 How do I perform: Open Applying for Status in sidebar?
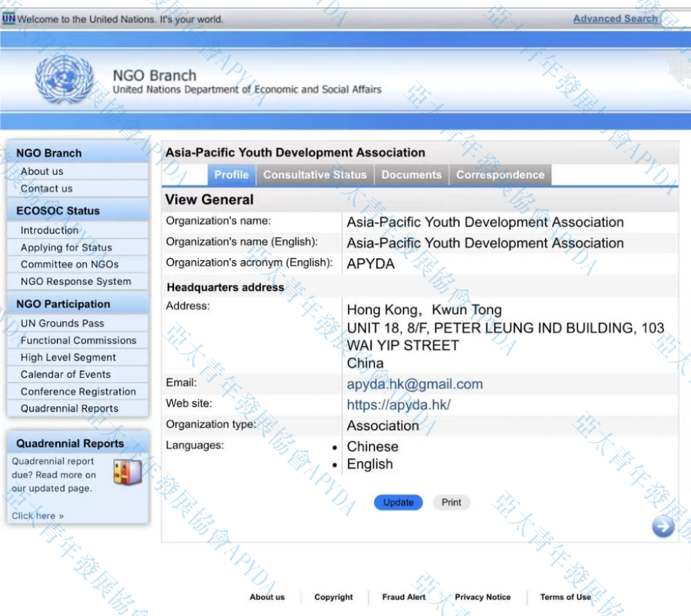coord(66,247)
